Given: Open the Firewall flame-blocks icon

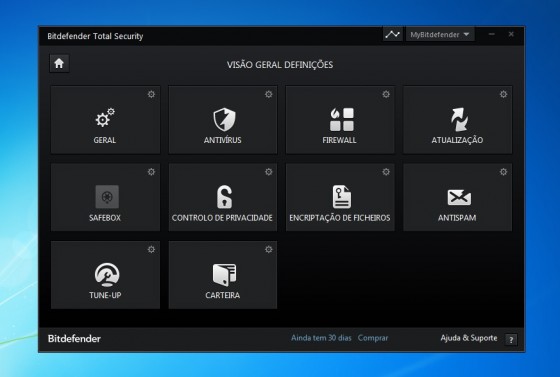Looking at the screenshot, I should pos(341,119).
